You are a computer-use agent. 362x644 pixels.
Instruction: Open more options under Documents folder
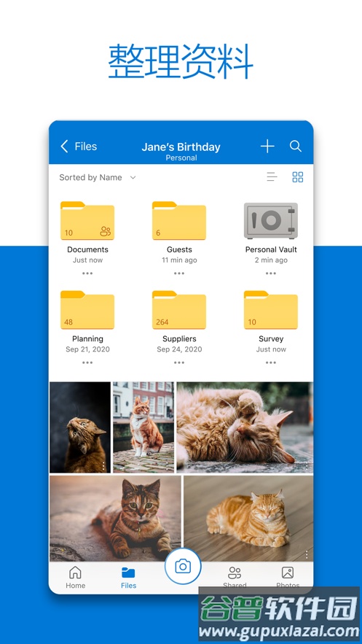(87, 273)
